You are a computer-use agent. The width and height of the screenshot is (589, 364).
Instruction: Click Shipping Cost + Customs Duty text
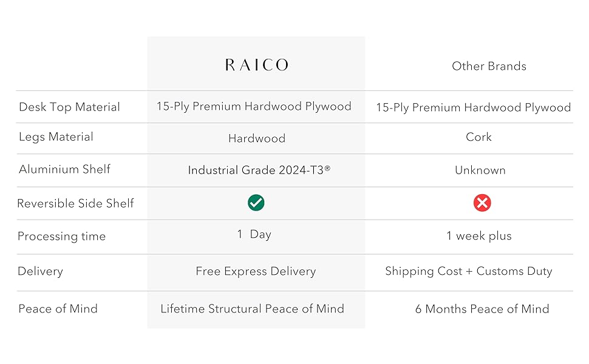[x=469, y=271]
